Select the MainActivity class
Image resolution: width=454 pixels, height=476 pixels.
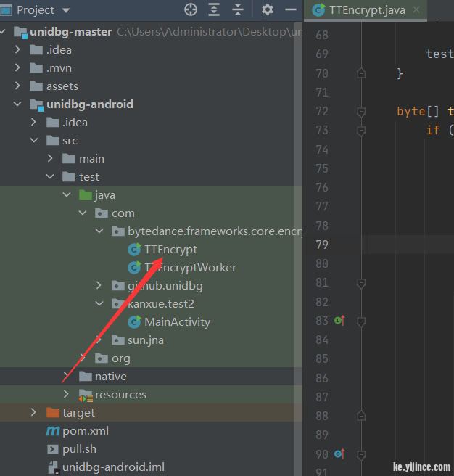[x=177, y=321]
